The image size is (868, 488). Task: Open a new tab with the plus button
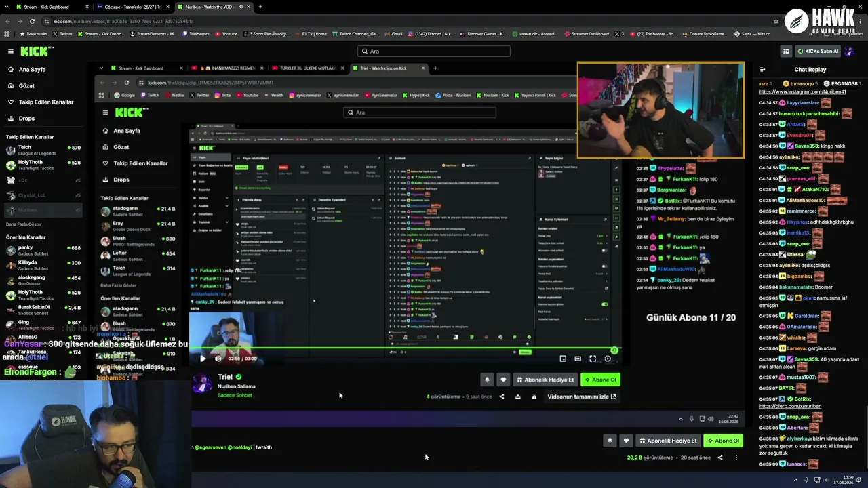[260, 7]
